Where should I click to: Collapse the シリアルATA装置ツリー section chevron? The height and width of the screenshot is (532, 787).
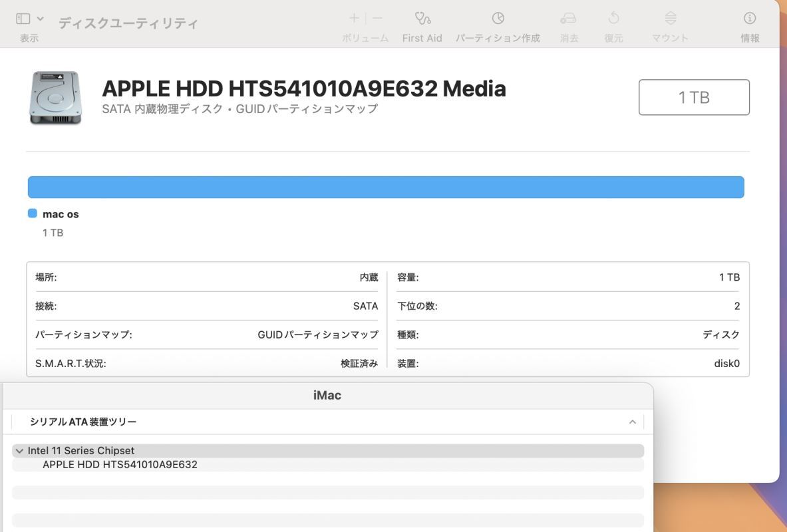(x=632, y=421)
